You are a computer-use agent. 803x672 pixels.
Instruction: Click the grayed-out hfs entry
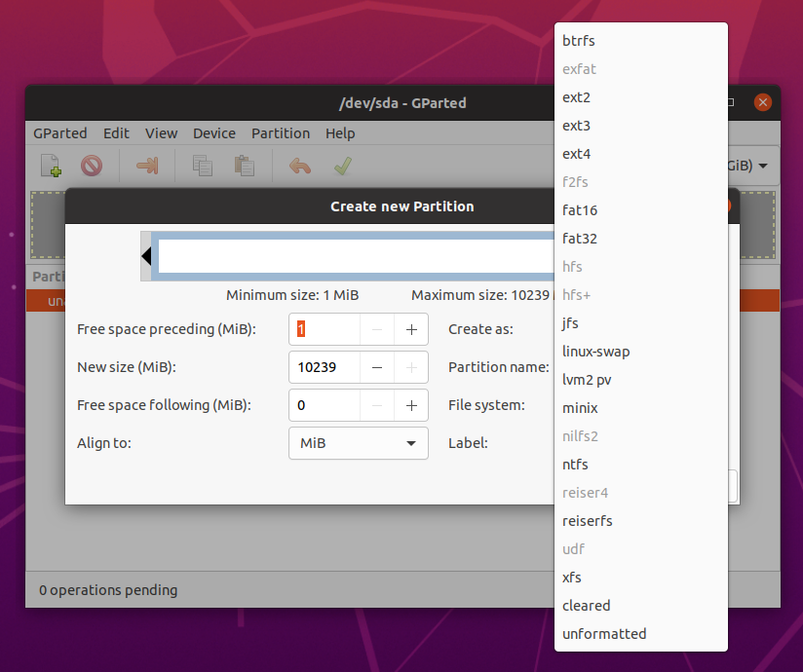tap(640, 267)
